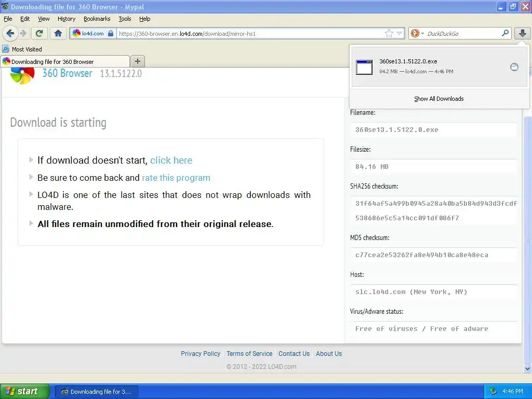Open the DuckDuckGo search engine selector
532x399 pixels.
click(x=417, y=33)
